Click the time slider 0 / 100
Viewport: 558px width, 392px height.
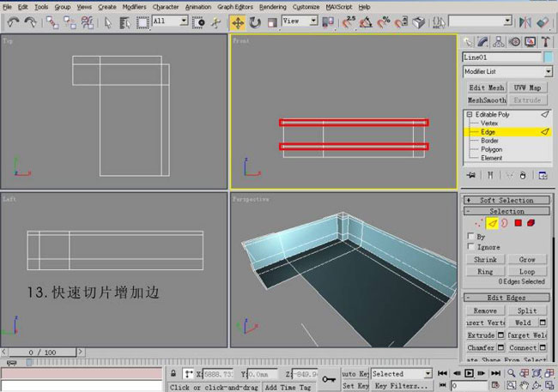[42, 353]
